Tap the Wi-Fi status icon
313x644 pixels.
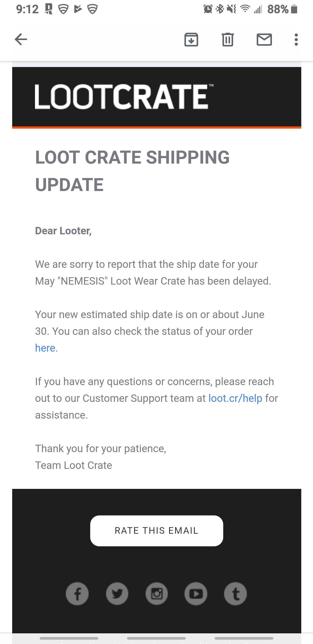245,9
